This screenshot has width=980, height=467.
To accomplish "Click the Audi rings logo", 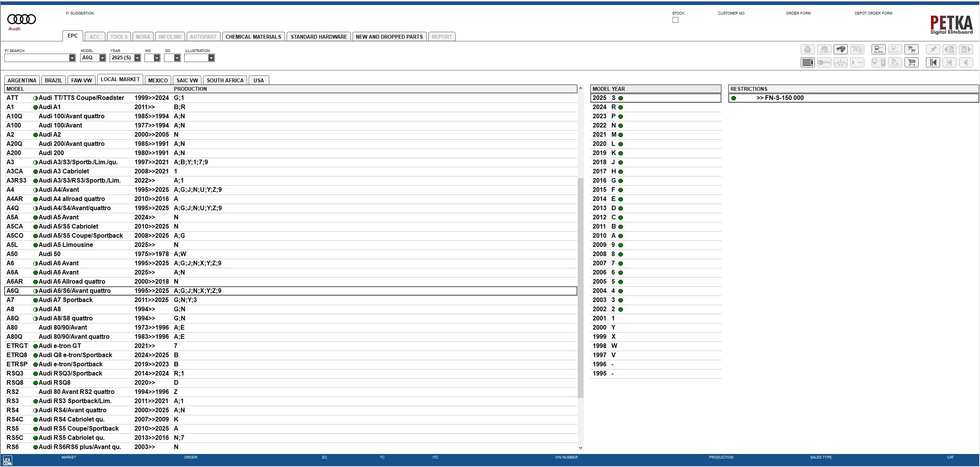I will coord(21,22).
